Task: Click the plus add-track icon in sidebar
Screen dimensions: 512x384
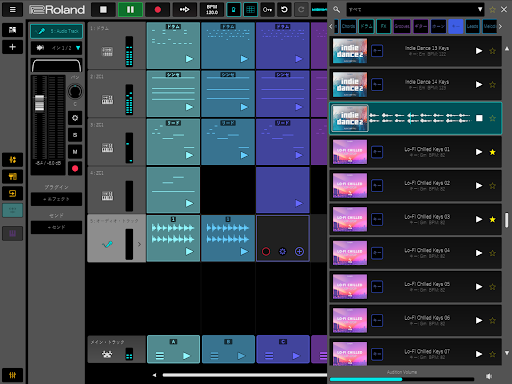Action: click(x=12, y=47)
